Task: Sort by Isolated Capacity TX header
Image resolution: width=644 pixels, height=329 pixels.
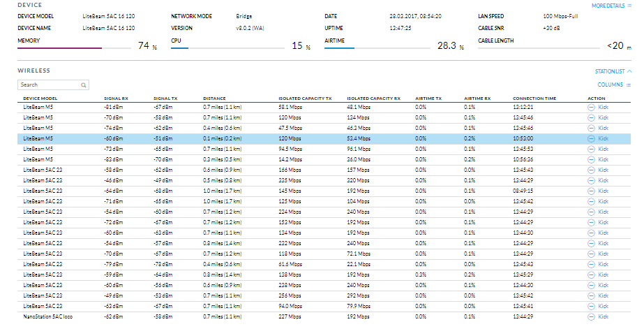Action: 305,98
